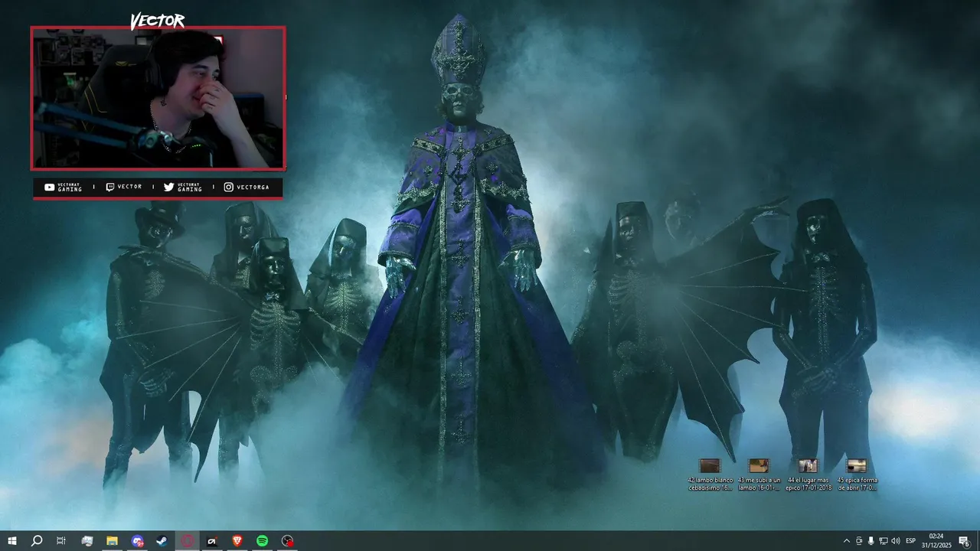Open Discord with the 9+ badge
This screenshot has width=980, height=551.
point(137,541)
